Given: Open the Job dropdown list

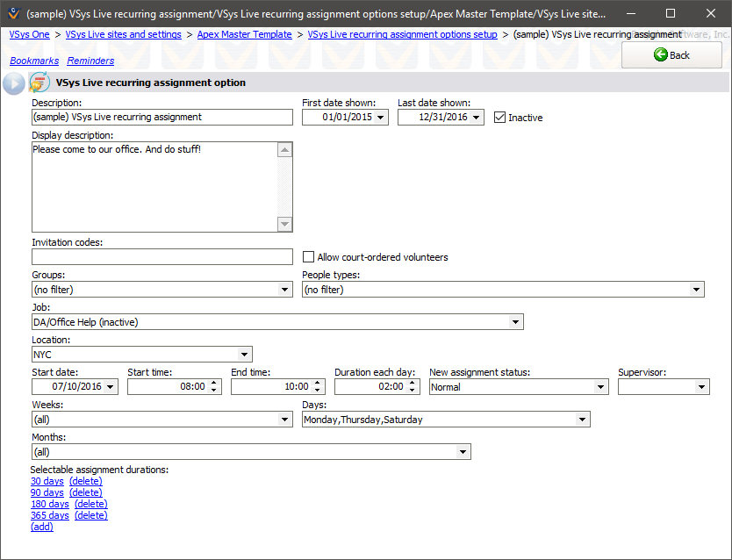Looking at the screenshot, I should click(515, 322).
